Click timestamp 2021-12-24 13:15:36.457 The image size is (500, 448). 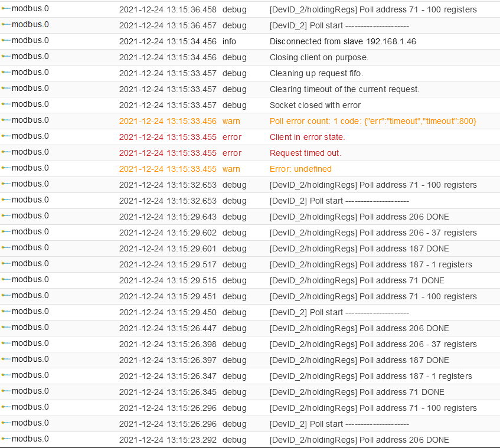168,25
